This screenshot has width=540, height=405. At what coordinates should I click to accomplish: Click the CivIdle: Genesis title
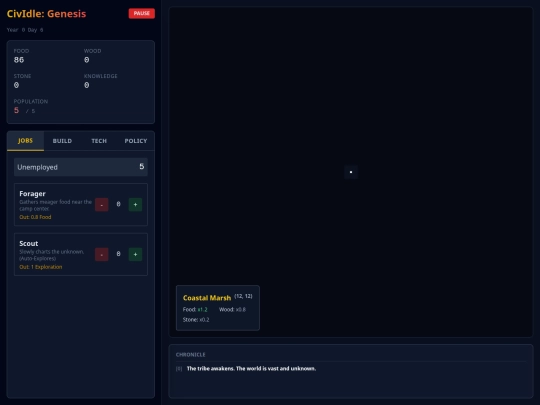pyautogui.click(x=46, y=14)
